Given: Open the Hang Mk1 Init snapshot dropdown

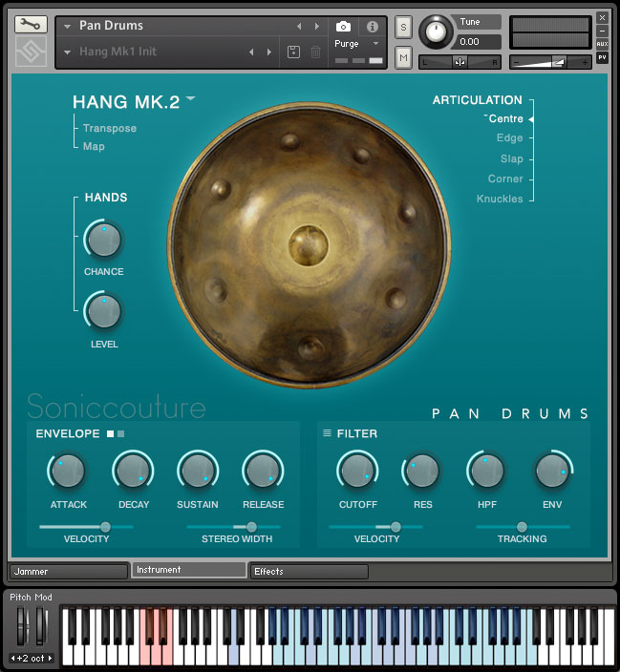Looking at the screenshot, I should pos(68,52).
